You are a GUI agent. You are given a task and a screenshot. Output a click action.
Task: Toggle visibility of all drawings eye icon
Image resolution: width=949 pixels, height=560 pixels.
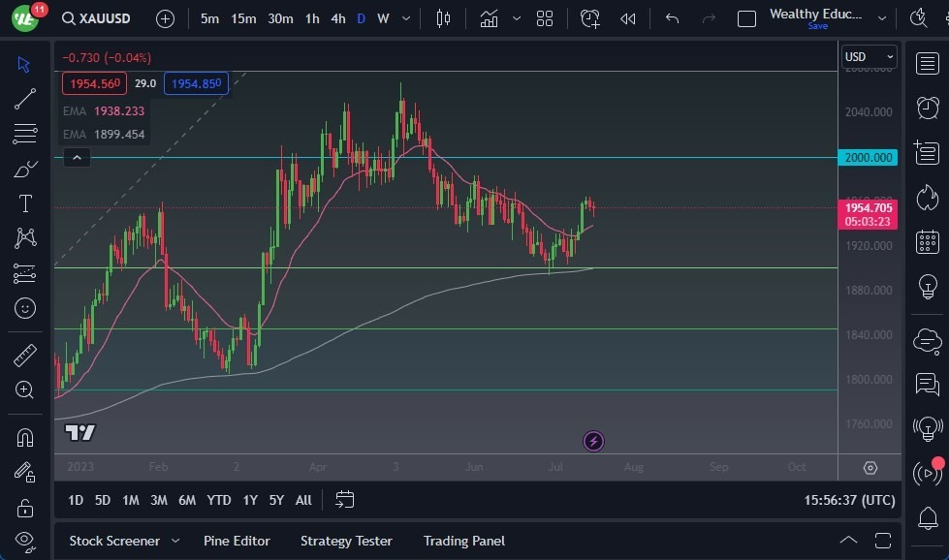pos(25,540)
